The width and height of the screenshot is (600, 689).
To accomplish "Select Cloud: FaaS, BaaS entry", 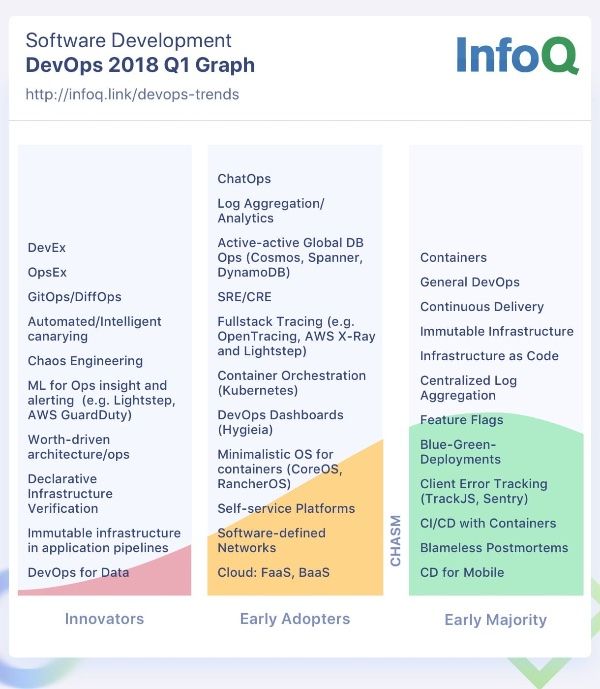I will tap(273, 573).
